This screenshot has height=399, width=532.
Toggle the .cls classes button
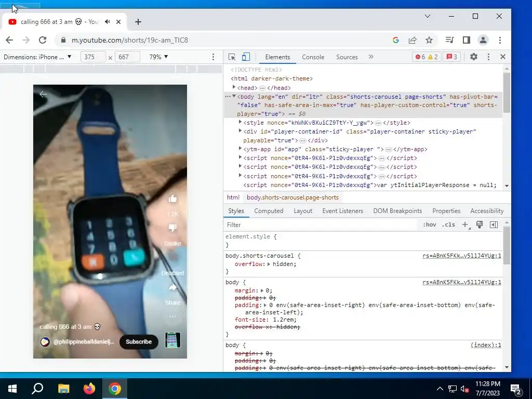(x=448, y=224)
